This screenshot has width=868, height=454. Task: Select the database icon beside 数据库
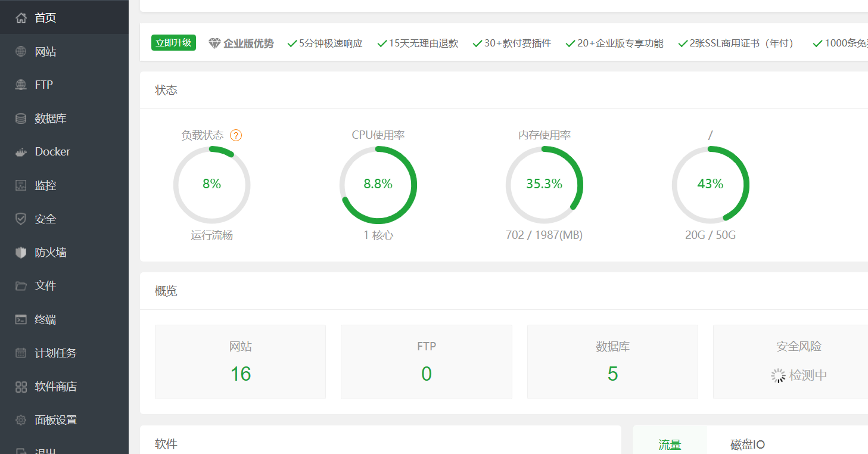click(x=21, y=119)
